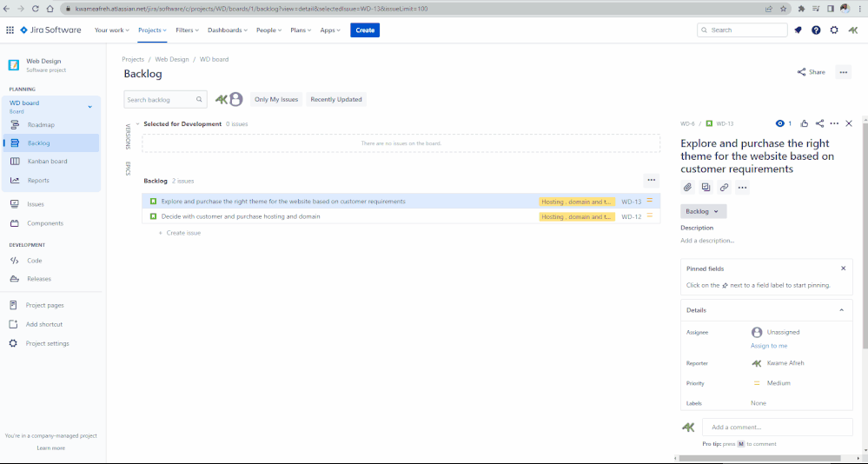Click Create issue in backlog
The image size is (868, 464).
click(x=180, y=233)
